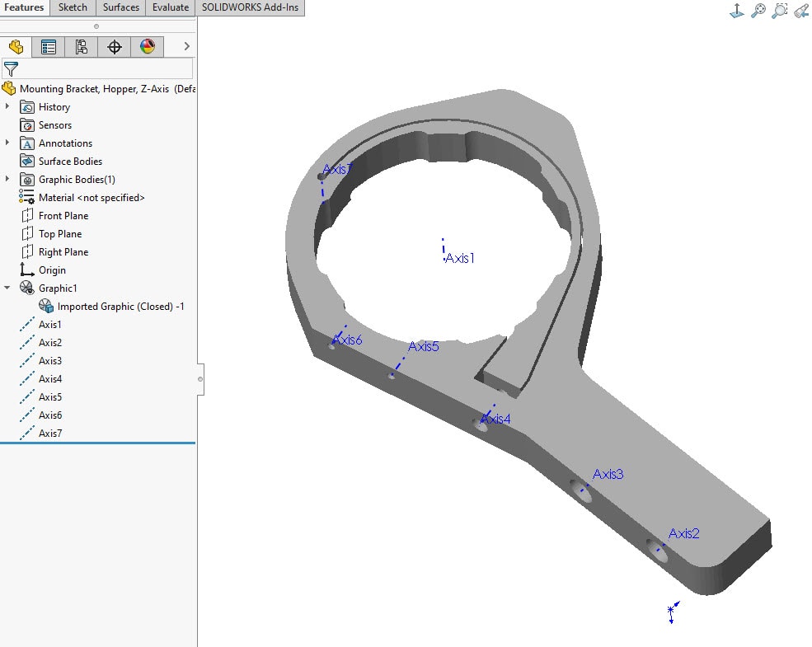Click the Axis2 label in the viewport
This screenshot has height=647, width=812.
click(683, 533)
